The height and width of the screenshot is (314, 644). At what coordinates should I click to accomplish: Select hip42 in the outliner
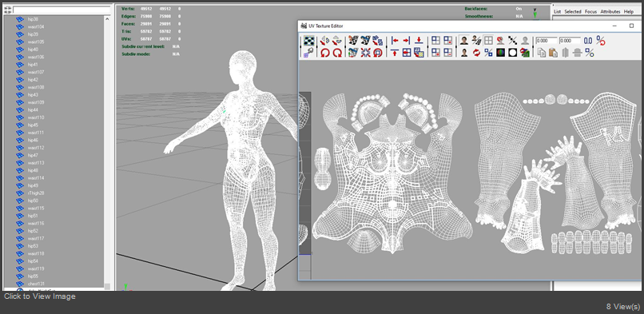(x=33, y=80)
